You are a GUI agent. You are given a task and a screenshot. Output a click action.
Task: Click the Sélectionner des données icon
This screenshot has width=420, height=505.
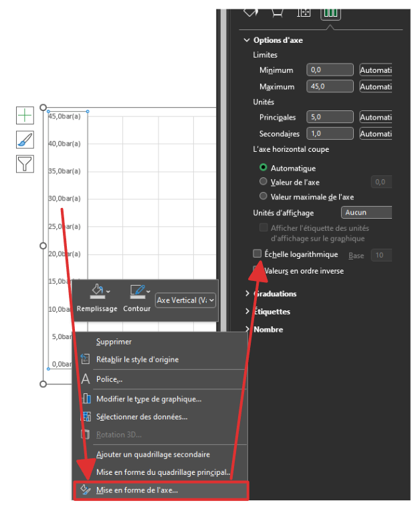tap(86, 416)
